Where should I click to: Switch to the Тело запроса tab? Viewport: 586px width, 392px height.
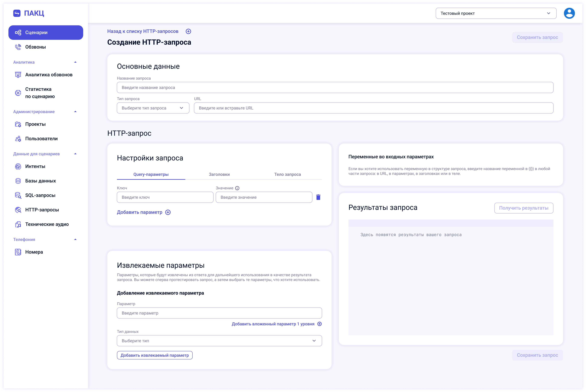click(x=287, y=174)
